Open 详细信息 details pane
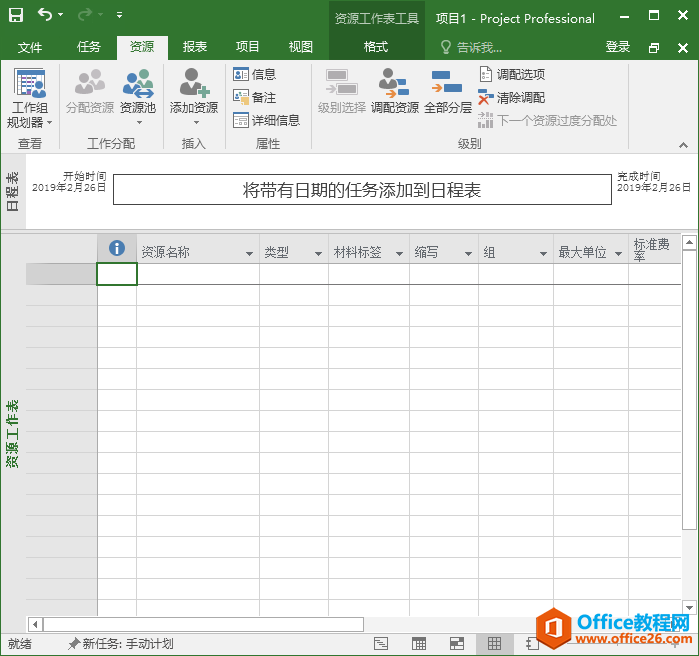Viewport: 699px width, 656px height. pyautogui.click(x=266, y=121)
